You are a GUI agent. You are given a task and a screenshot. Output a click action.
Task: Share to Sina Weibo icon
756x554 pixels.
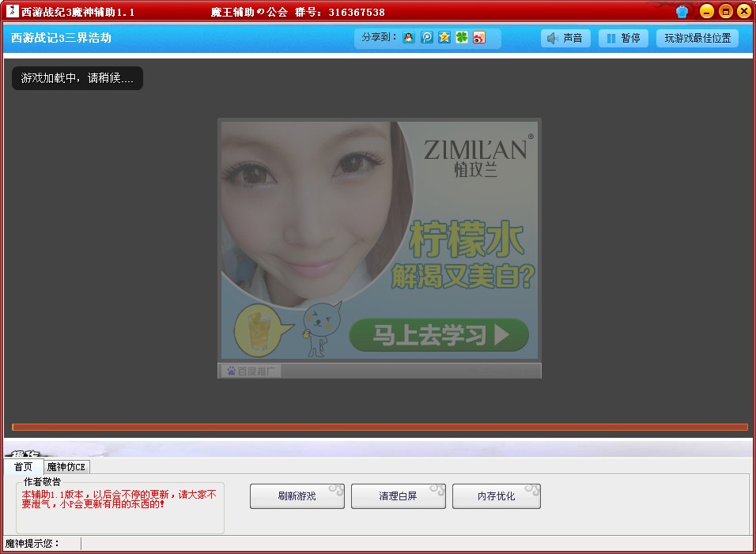tap(479, 38)
